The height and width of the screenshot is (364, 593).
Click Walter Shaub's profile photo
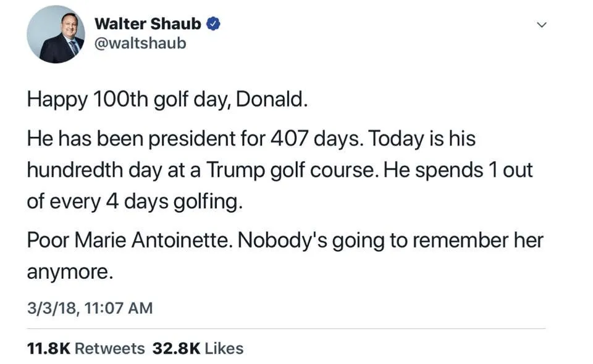[x=56, y=35]
